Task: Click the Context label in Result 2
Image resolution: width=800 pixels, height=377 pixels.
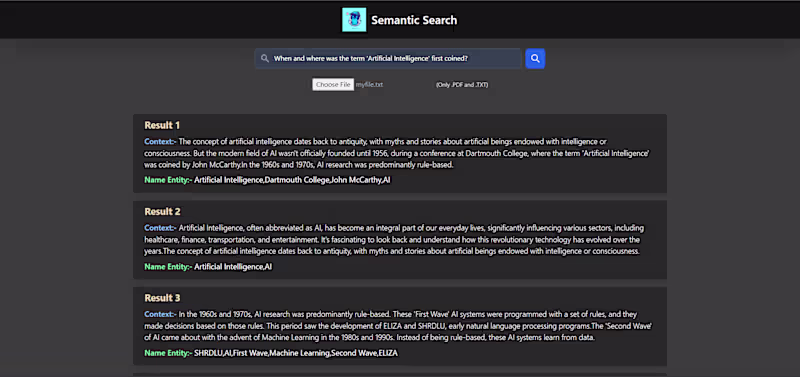Action: 160,228
